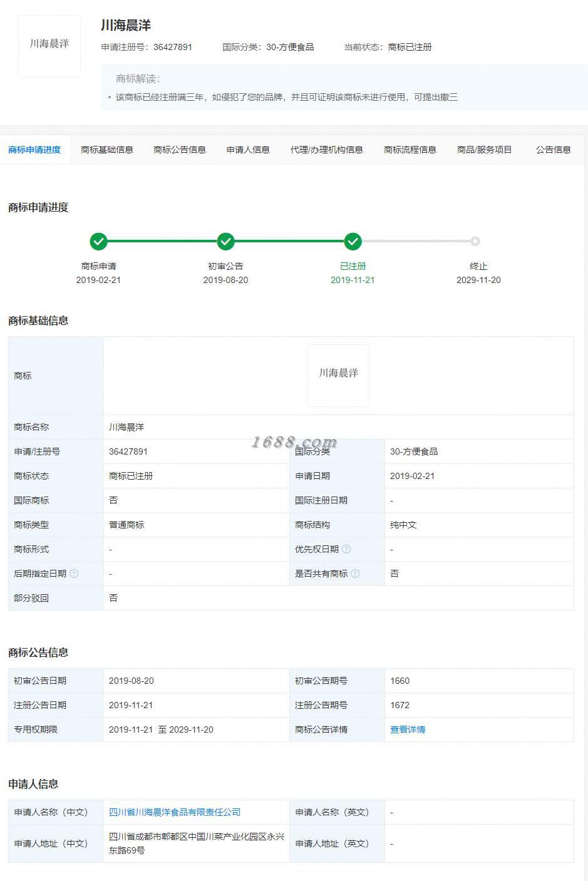Viewport: 588px width, 881px height.
Task: Click the 申请人信息 section heading
Action: click(x=33, y=784)
